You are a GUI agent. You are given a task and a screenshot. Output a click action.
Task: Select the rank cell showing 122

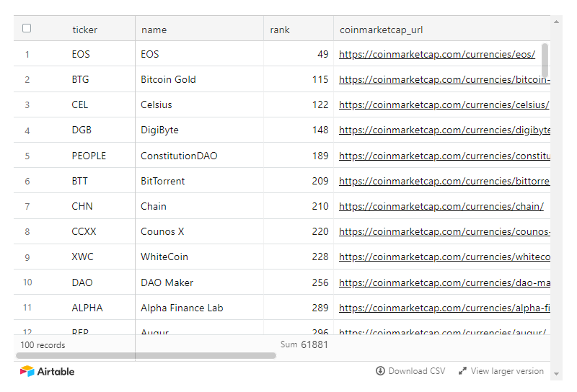coord(299,104)
